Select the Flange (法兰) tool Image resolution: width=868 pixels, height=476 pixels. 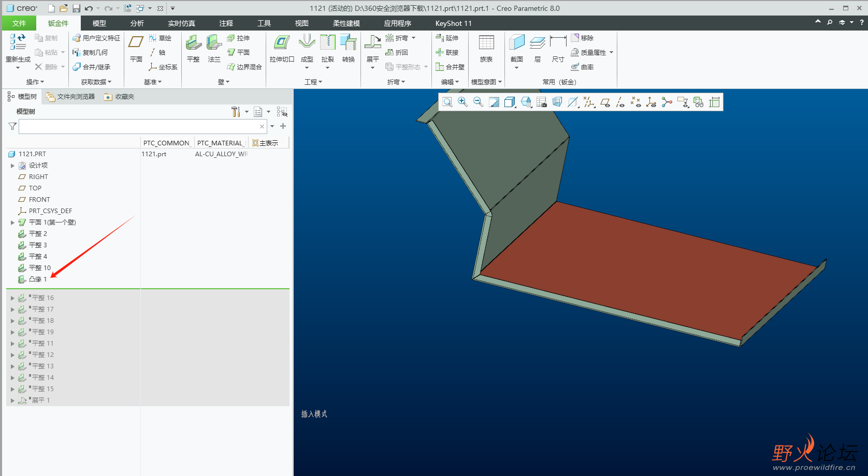(x=214, y=48)
